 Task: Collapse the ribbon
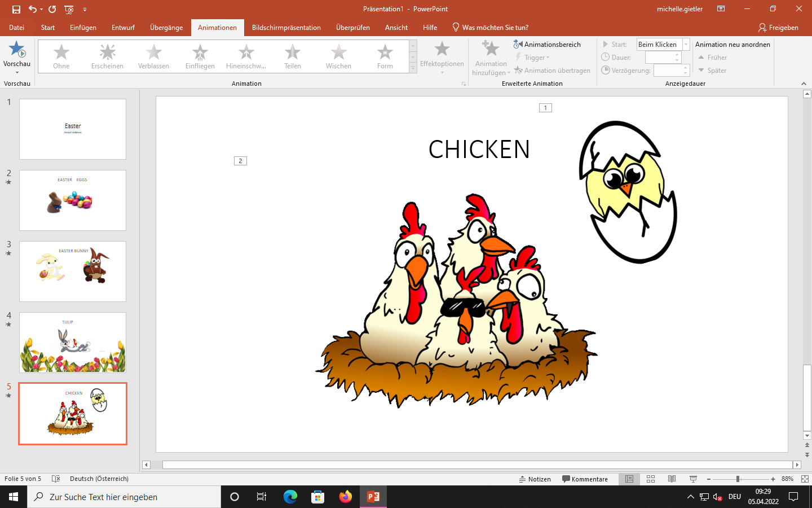pos(804,84)
